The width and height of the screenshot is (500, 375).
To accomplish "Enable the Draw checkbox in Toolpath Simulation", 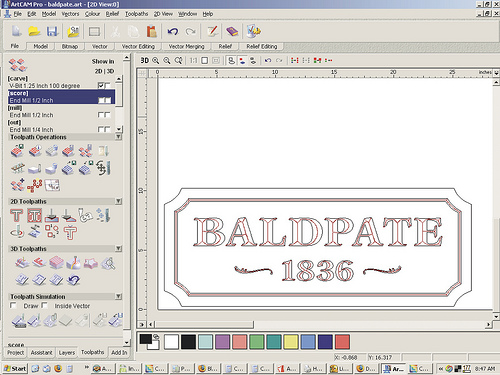I will (13, 305).
